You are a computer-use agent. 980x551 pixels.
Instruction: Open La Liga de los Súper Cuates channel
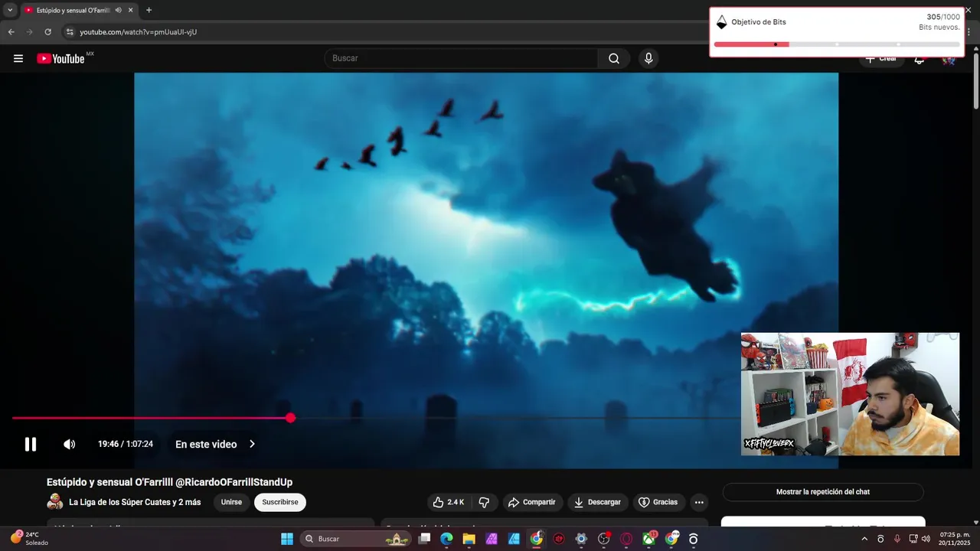(x=135, y=502)
